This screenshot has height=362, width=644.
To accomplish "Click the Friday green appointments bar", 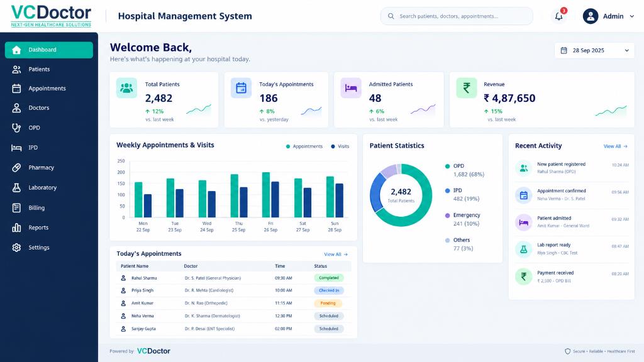I will [266, 195].
